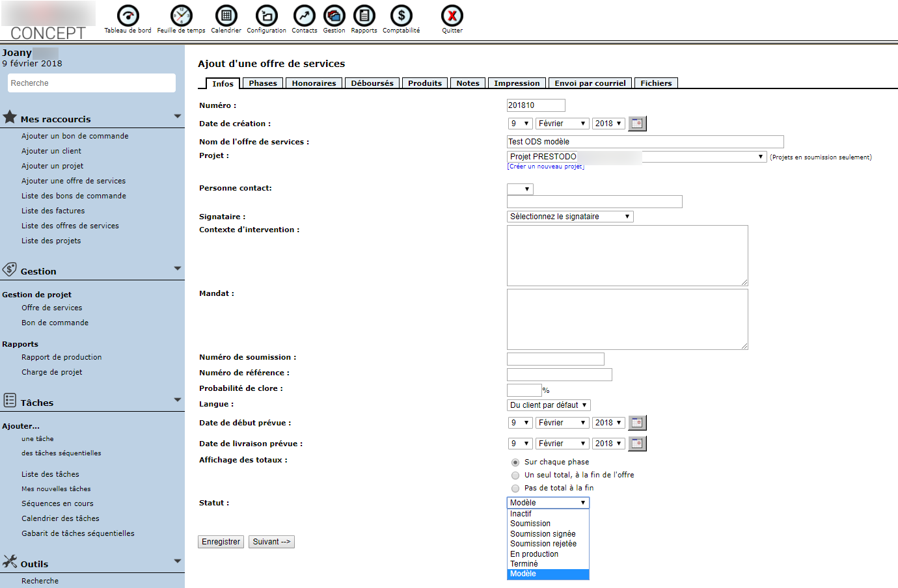Viewport: 898px width, 588px height.
Task: Click the 'Créer un nouveau projet' link
Action: 545,167
